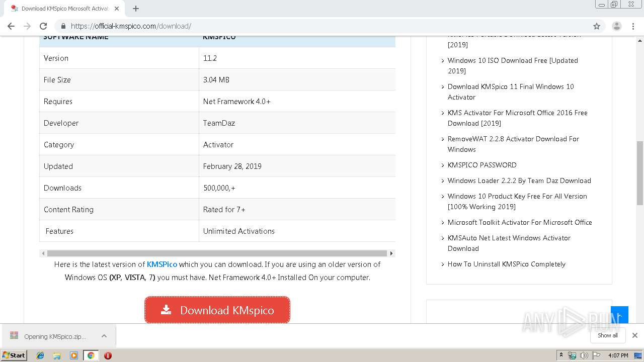Image resolution: width=644 pixels, height=362 pixels.
Task: Click the table horizontal scrollbar
Action: (217, 253)
